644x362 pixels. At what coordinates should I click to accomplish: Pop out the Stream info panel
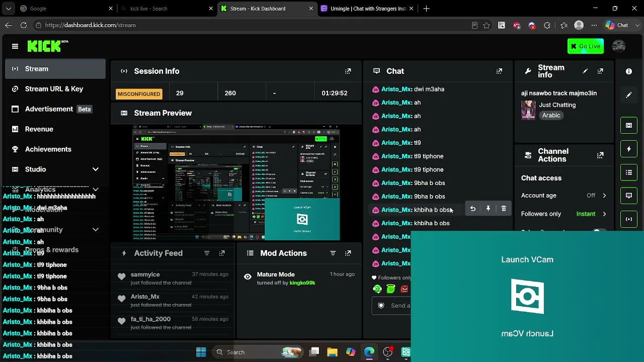(600, 71)
